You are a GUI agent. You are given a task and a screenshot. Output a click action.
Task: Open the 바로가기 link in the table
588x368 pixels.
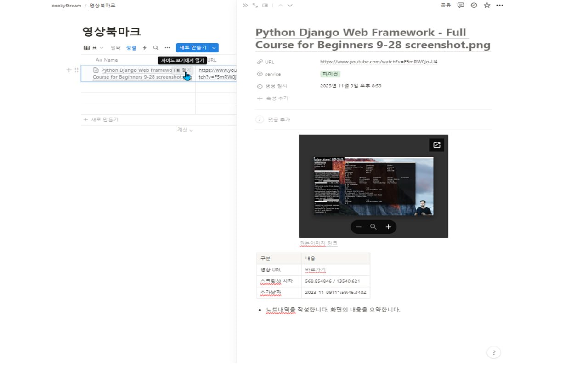point(316,270)
